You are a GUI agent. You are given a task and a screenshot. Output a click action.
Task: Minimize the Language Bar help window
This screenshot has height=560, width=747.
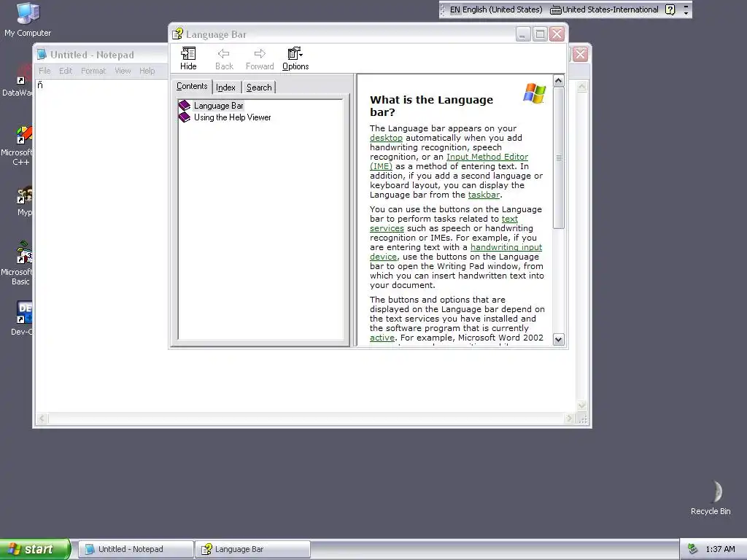pos(522,34)
